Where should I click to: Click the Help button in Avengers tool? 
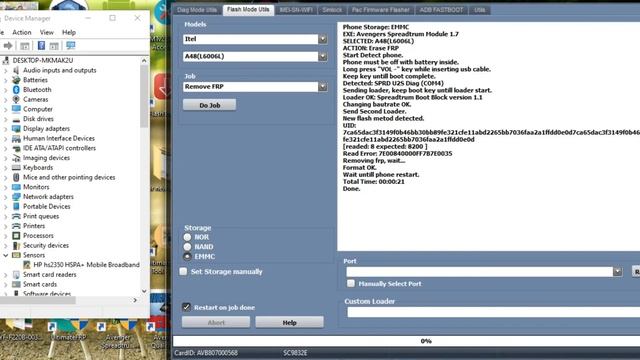pos(289,322)
